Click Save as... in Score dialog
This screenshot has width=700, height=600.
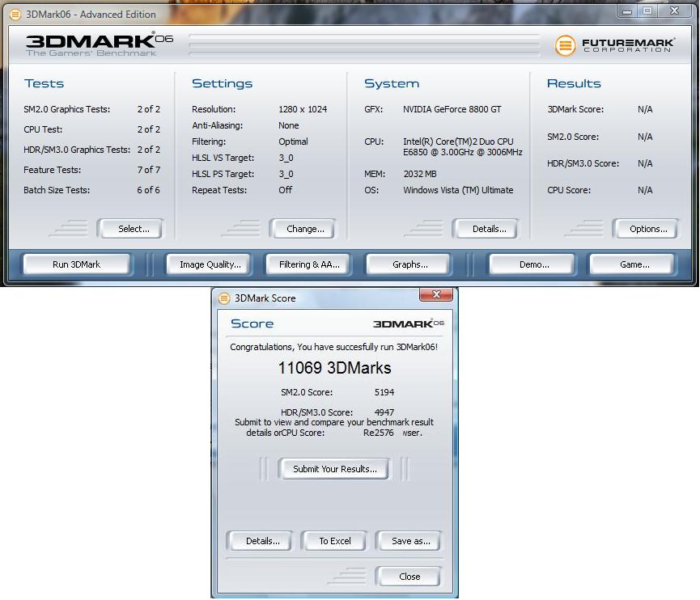tap(409, 541)
